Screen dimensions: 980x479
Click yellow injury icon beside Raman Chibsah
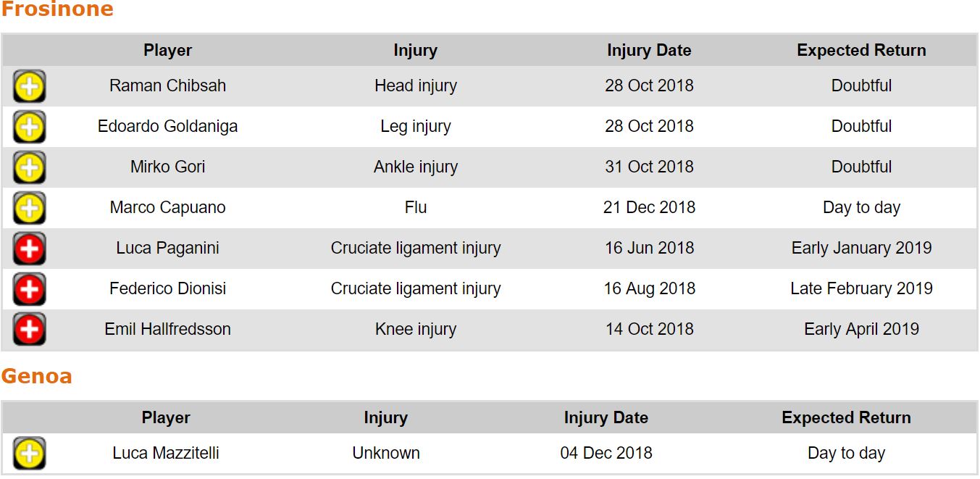[29, 86]
